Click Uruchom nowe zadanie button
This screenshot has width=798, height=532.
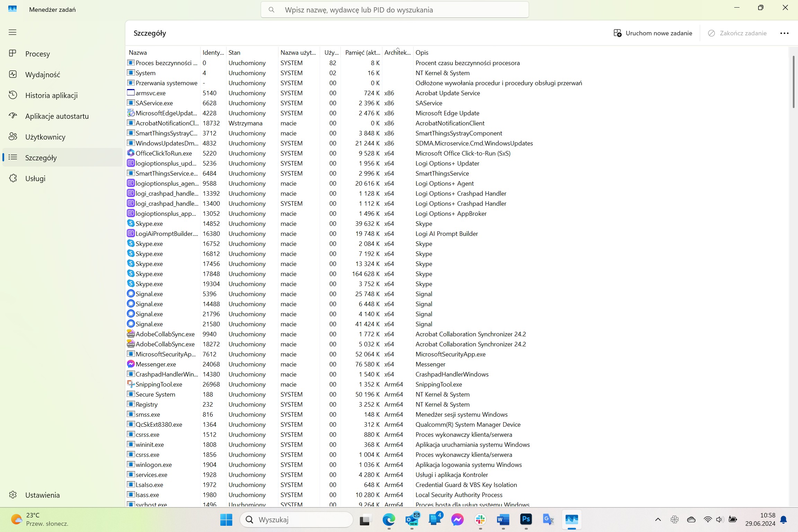coord(653,33)
